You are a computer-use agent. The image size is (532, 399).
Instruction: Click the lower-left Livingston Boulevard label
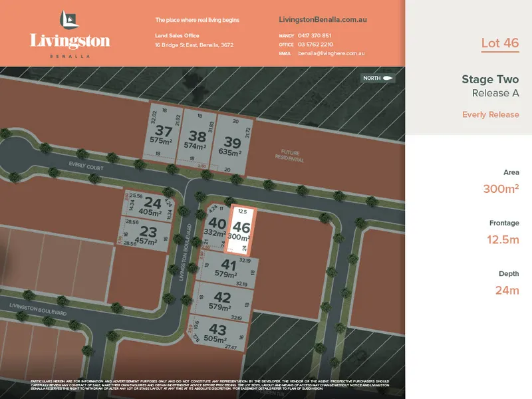38,309
